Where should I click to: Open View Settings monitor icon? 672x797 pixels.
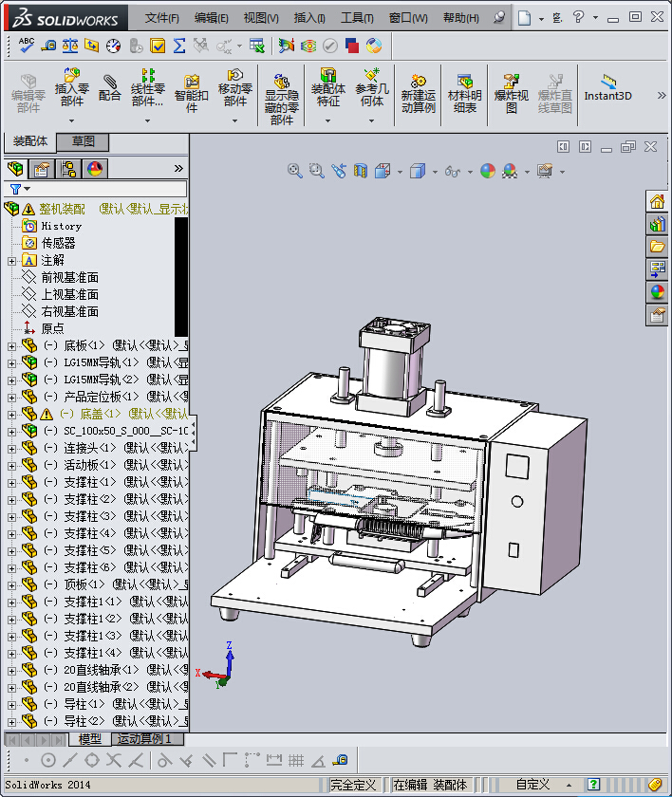tap(545, 171)
